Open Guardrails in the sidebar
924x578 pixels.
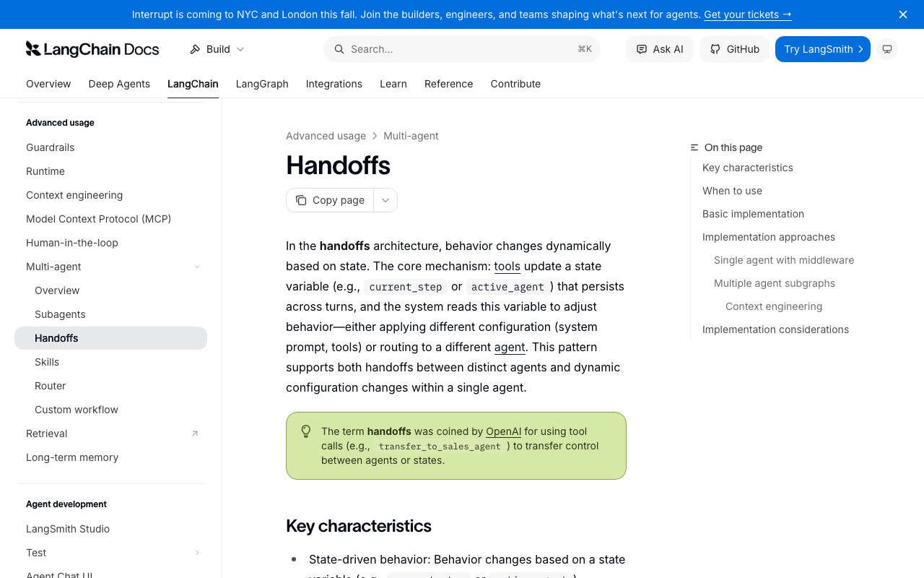[x=110, y=147]
